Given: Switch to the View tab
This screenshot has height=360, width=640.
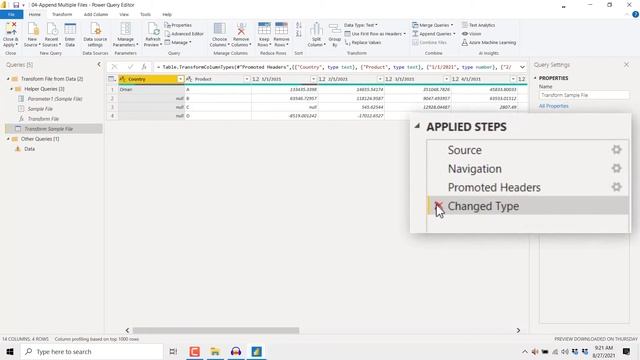Looking at the screenshot, I should click(124, 14).
